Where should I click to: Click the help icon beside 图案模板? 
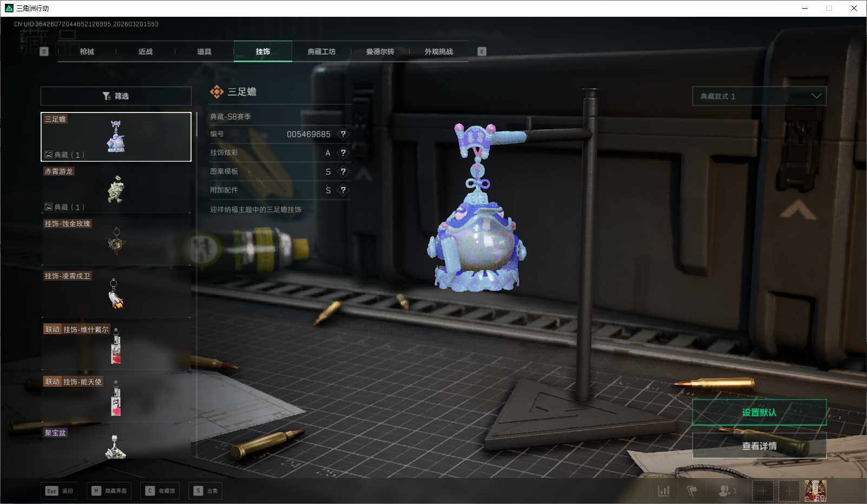(343, 171)
